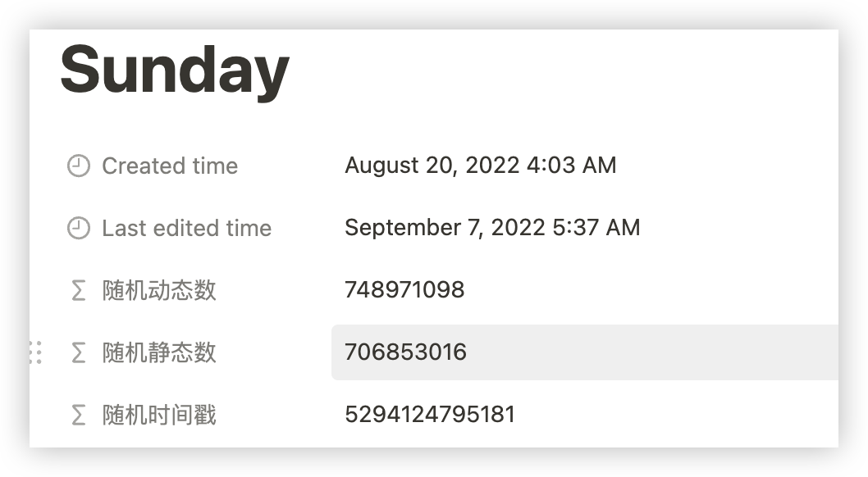Click the sigma formula icon for 随机静态数
Image resolution: width=868 pixels, height=477 pixels.
(78, 352)
